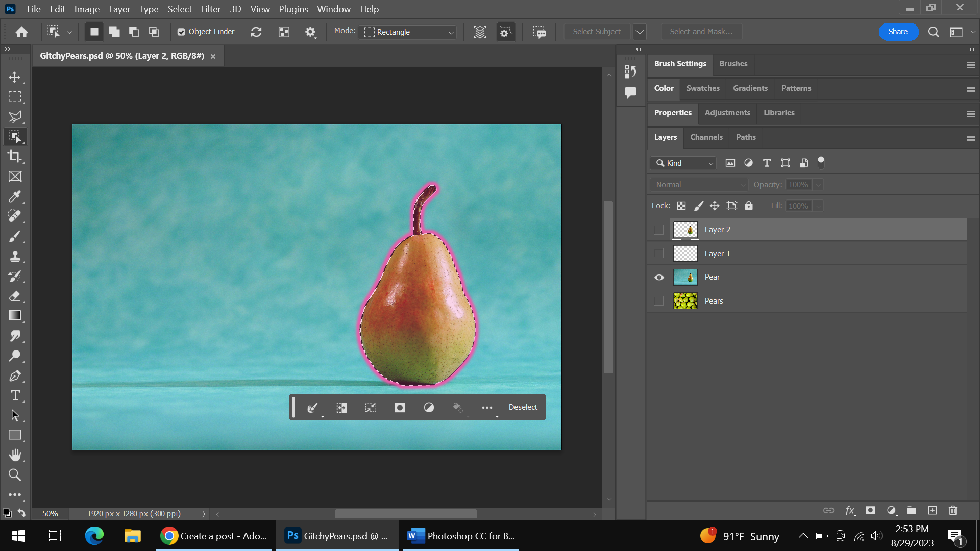Click the Deselect button
Screen dimensions: 980x551
pos(523,407)
